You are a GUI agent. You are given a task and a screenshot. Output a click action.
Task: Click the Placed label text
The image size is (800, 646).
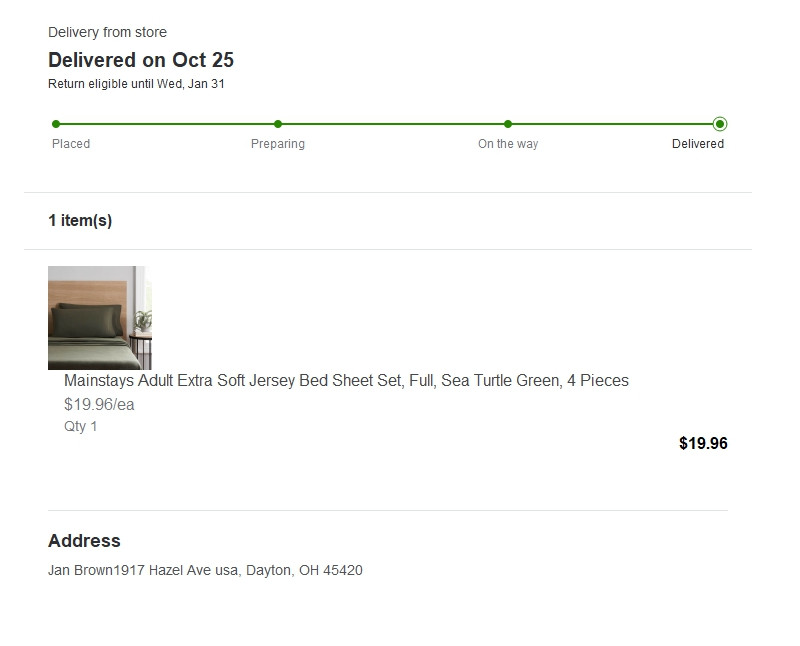71,144
